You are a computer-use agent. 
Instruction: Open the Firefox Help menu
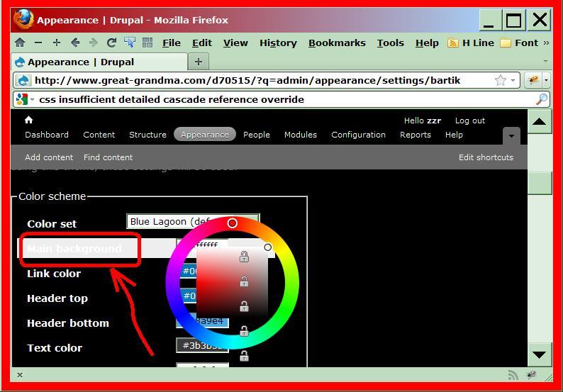coord(427,43)
